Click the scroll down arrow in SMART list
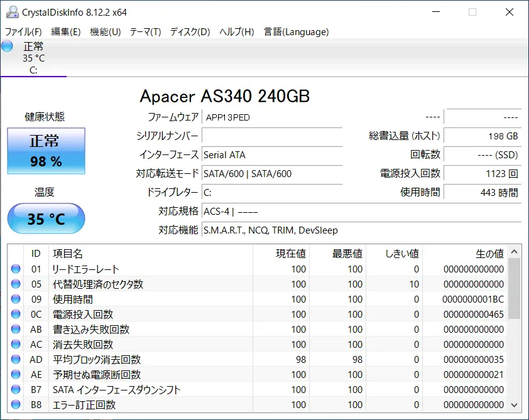Viewport: 529px width, 420px height. (x=514, y=405)
